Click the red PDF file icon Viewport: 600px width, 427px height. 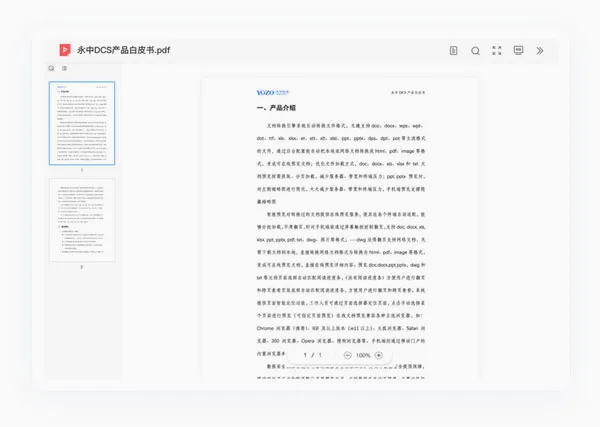[65, 50]
